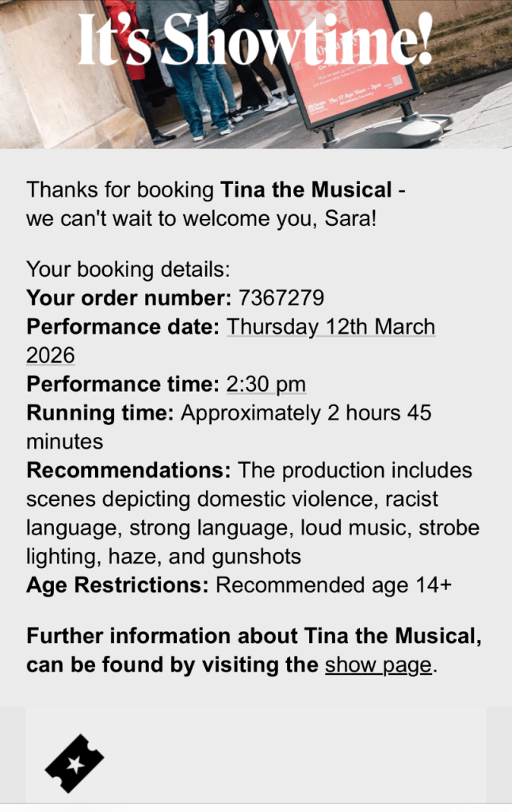This screenshot has height=812, width=512.
Task: Tap the 2:30 pm performance time
Action: tap(266, 385)
